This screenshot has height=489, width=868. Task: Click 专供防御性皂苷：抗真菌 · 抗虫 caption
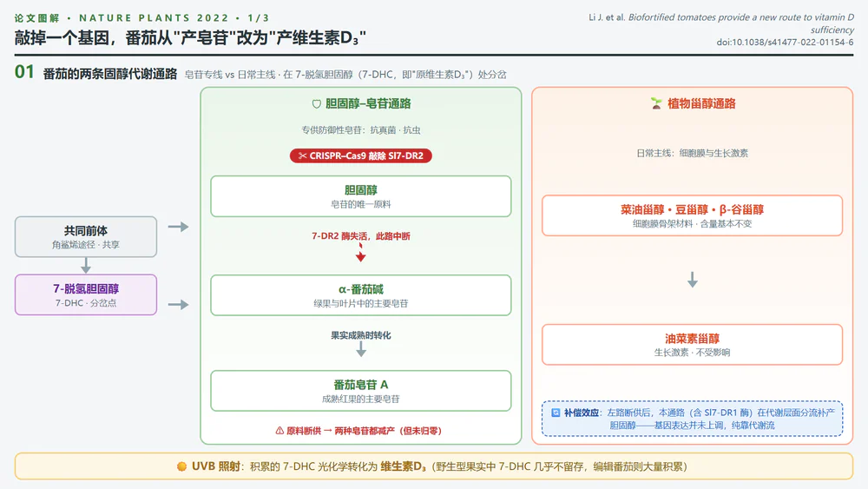361,130
